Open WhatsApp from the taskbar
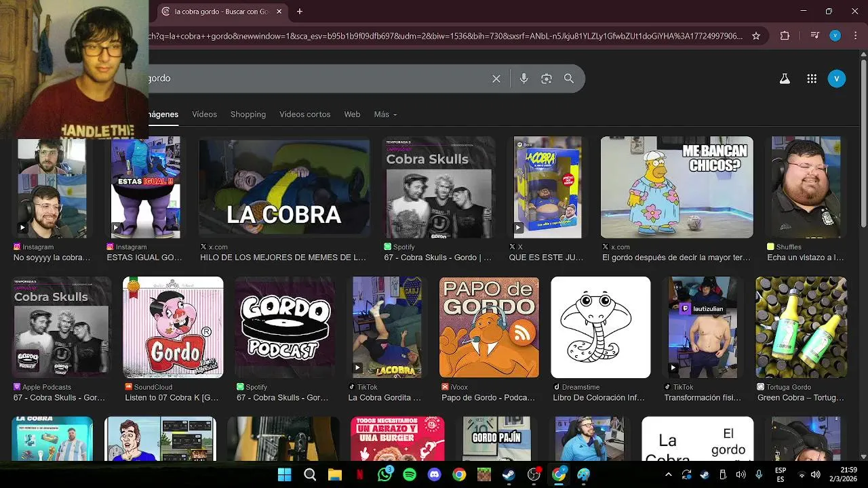The height and width of the screenshot is (488, 868). [385, 475]
